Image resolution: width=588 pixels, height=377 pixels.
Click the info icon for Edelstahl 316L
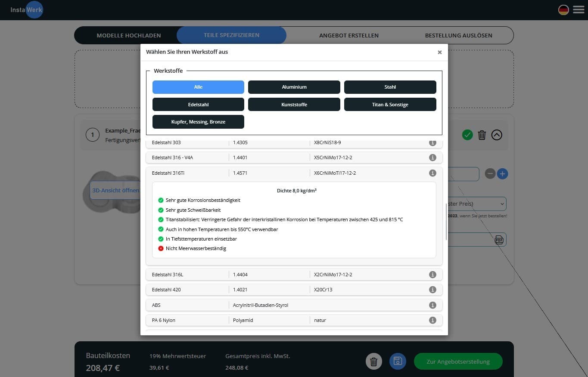(432, 275)
